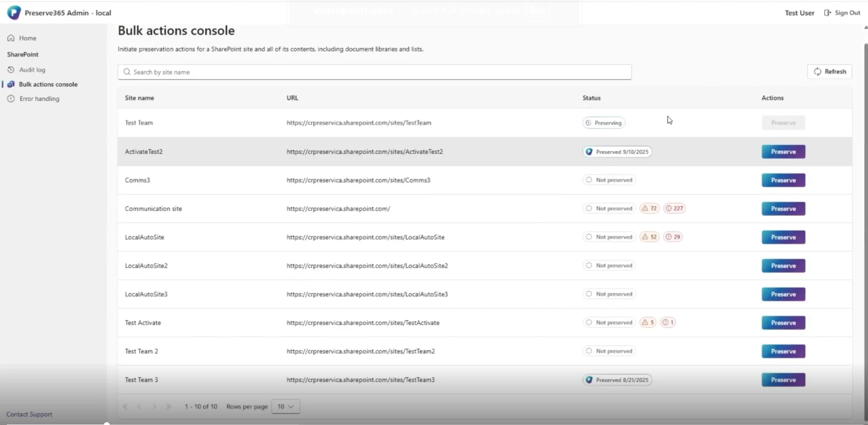Click the TestTeam3 site URL
868x425 pixels.
click(x=361, y=380)
